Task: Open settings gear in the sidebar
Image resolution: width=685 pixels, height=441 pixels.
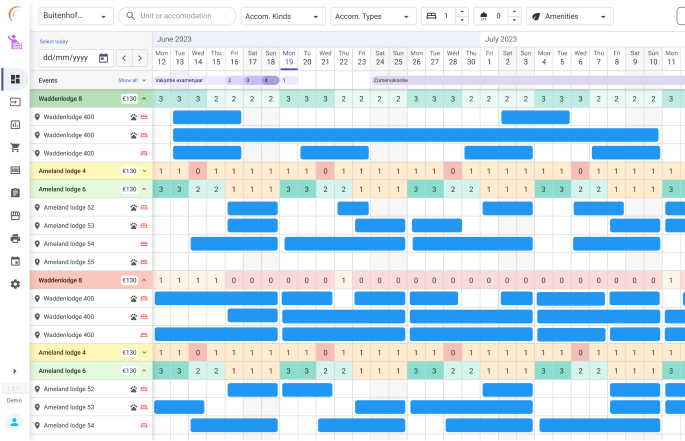Action: [15, 284]
